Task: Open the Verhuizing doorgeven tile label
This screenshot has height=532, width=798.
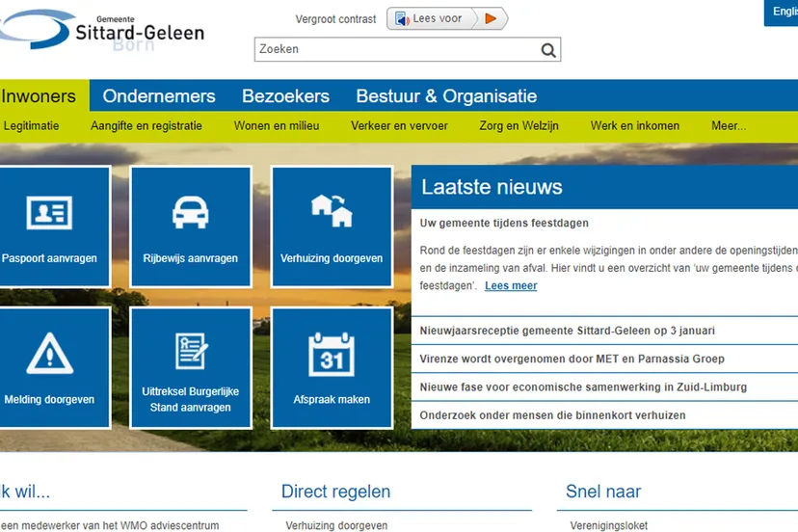Action: point(332,258)
